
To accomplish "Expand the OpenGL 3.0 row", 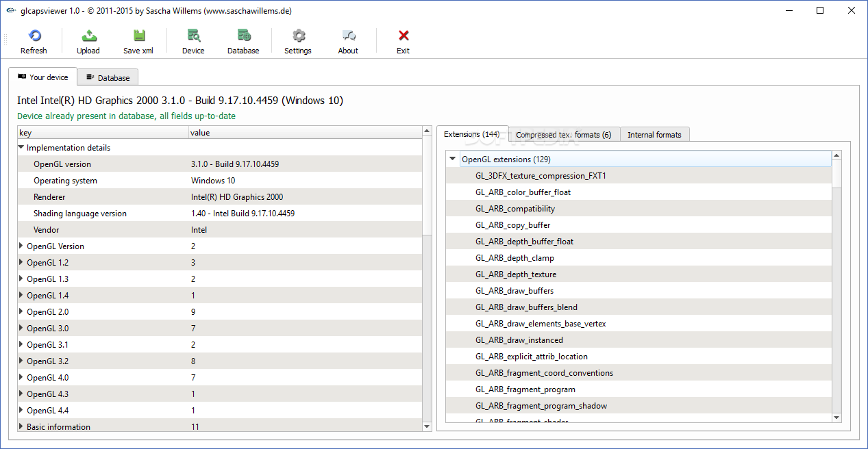I will click(x=21, y=328).
